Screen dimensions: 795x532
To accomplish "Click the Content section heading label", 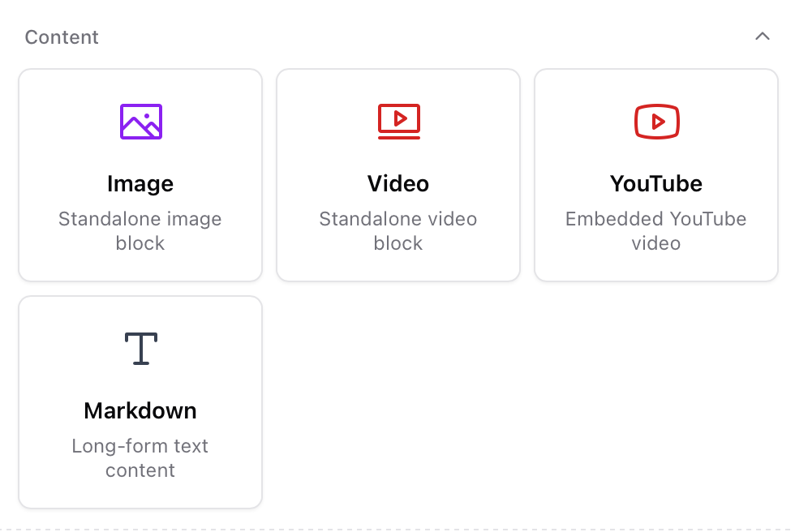I will [x=62, y=37].
